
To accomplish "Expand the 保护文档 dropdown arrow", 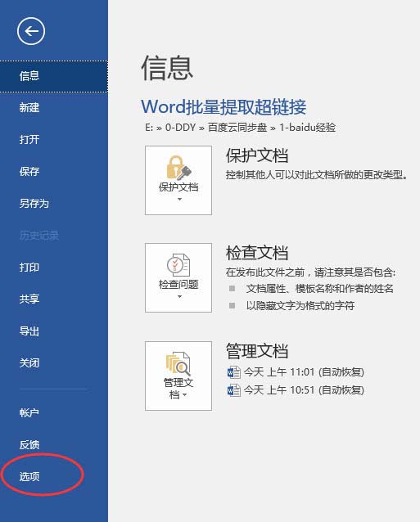I will pos(179,200).
